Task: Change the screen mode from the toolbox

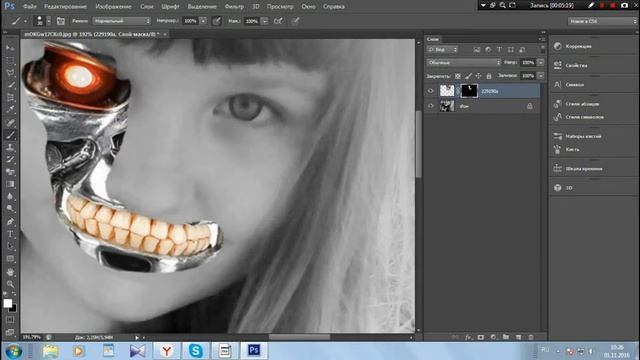Action: pyautogui.click(x=10, y=332)
